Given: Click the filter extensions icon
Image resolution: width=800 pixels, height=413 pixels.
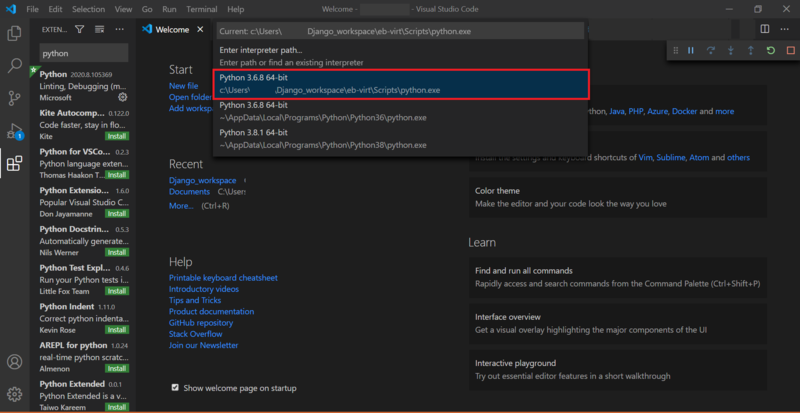Looking at the screenshot, I should pyautogui.click(x=80, y=30).
